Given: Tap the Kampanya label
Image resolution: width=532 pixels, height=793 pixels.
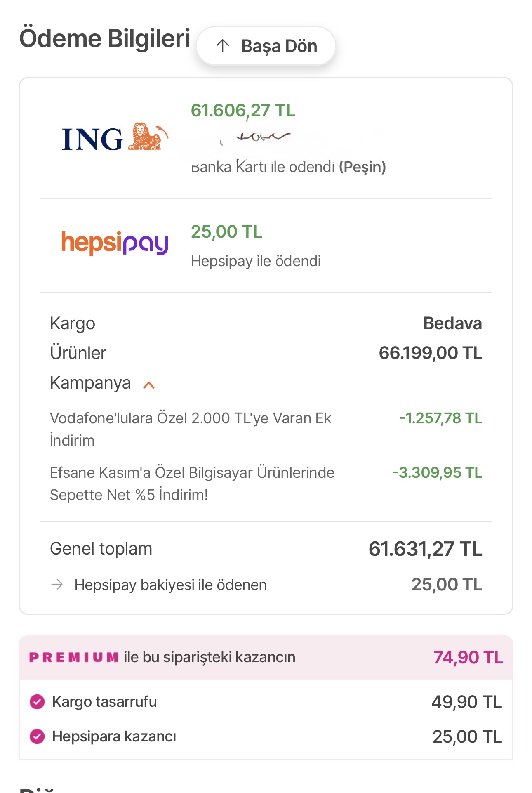Looking at the screenshot, I should click(x=90, y=383).
